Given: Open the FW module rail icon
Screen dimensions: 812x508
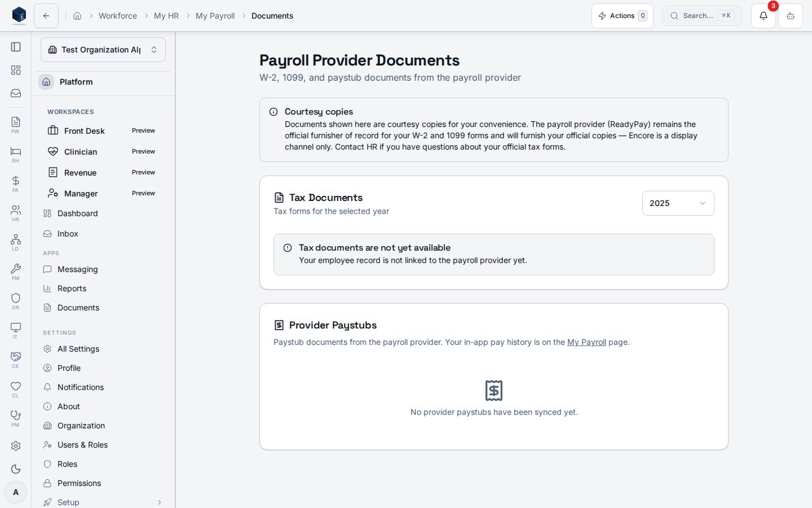Looking at the screenshot, I should (16, 125).
